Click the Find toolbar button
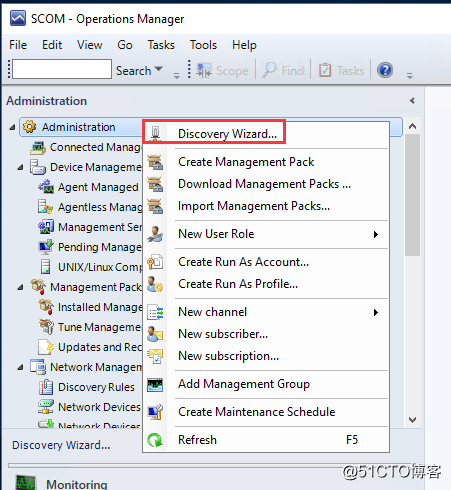 [283, 71]
